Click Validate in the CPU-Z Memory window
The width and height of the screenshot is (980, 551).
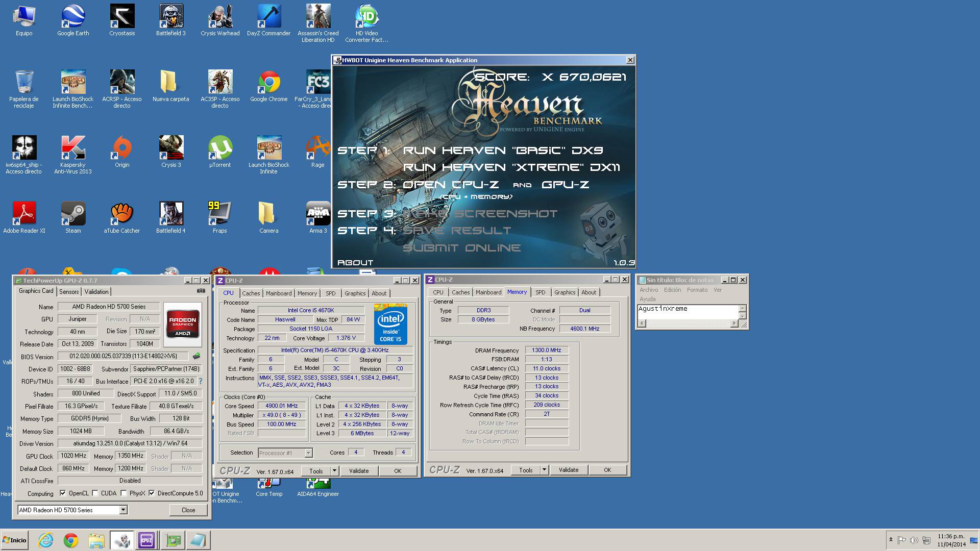(x=569, y=470)
